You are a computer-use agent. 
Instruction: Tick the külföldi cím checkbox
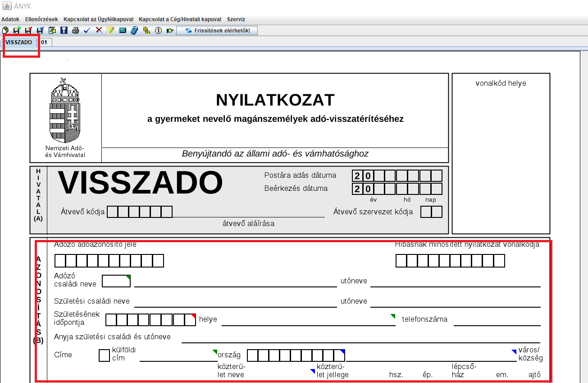pyautogui.click(x=104, y=355)
